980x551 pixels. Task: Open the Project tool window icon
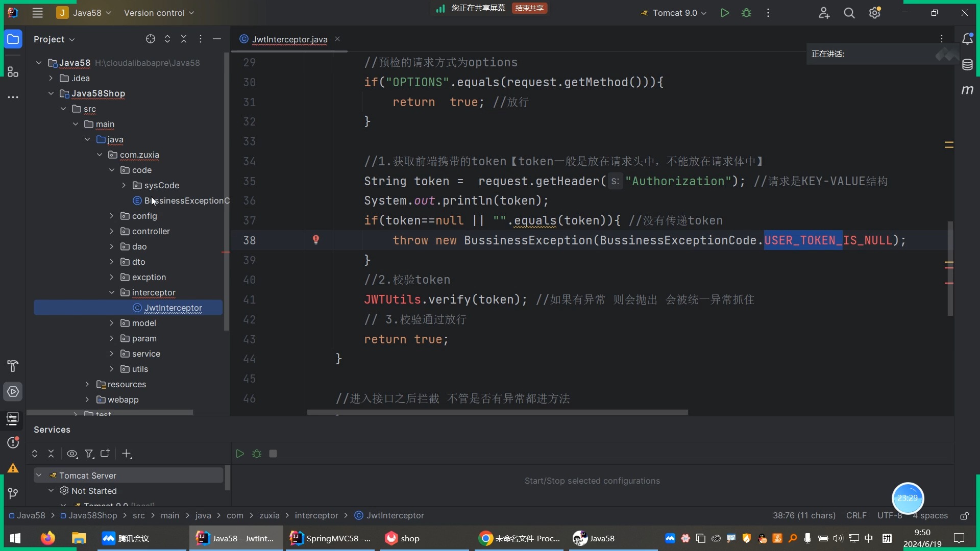13,39
